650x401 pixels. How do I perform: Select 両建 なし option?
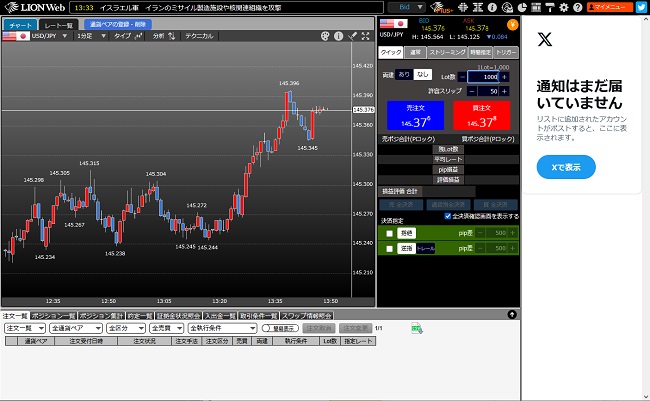[422, 74]
